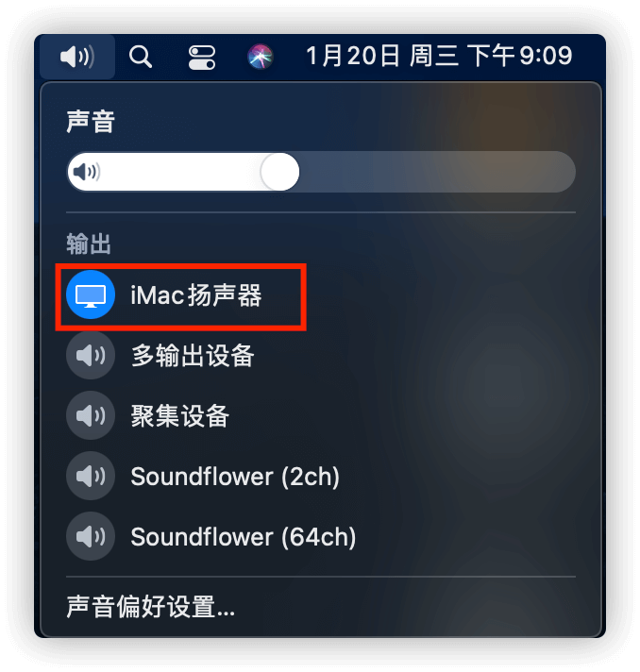This screenshot has height=672, width=640.
Task: Click the empty right portion of volume slider
Action: 437,172
